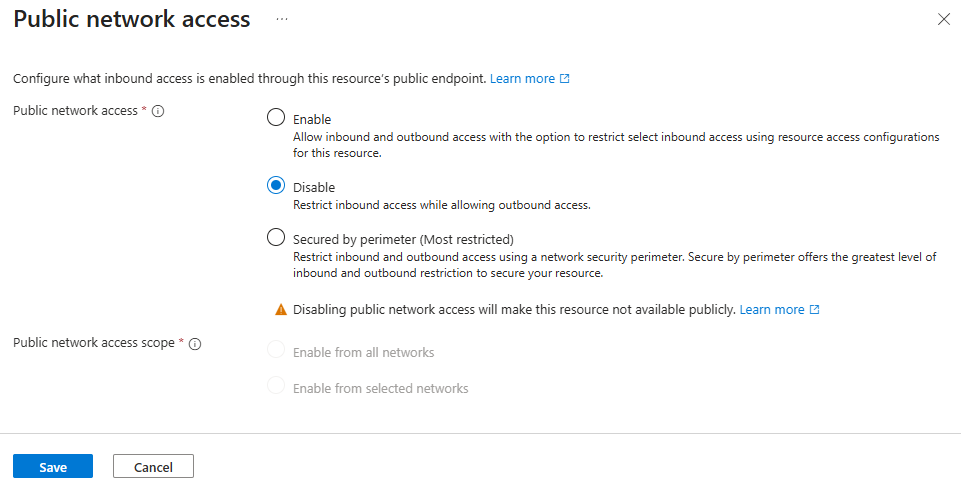Select the Enable radio button
Screen dimensions: 961x487
pyautogui.click(x=276, y=117)
